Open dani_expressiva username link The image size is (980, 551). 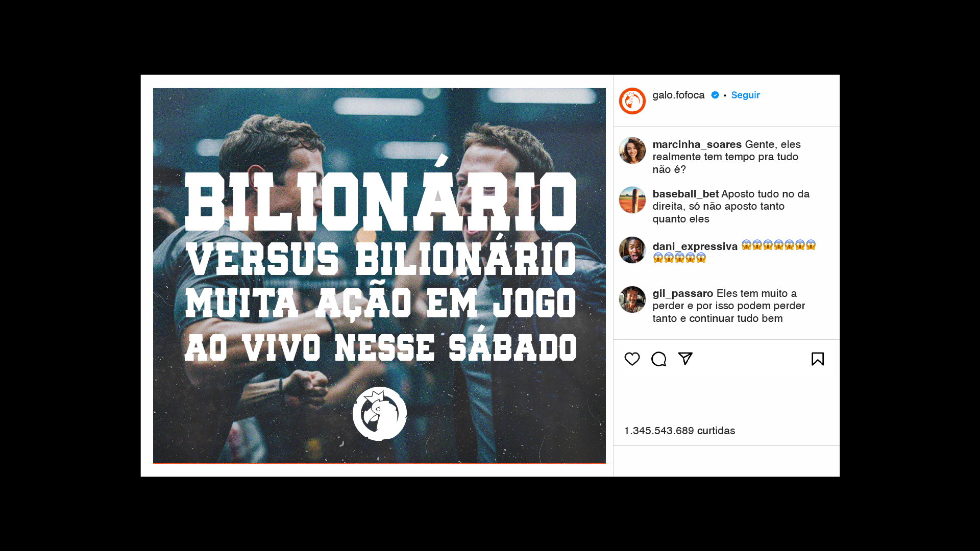(x=695, y=246)
